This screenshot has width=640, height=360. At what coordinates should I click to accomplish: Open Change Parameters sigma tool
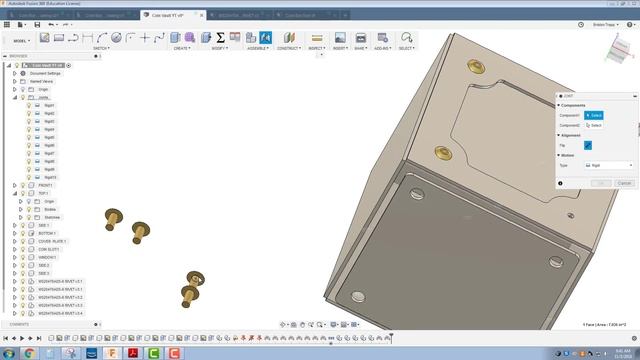point(220,38)
